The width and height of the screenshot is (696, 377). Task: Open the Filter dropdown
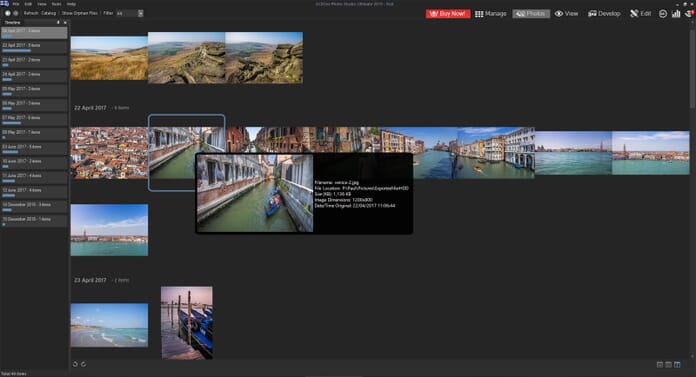click(x=130, y=13)
